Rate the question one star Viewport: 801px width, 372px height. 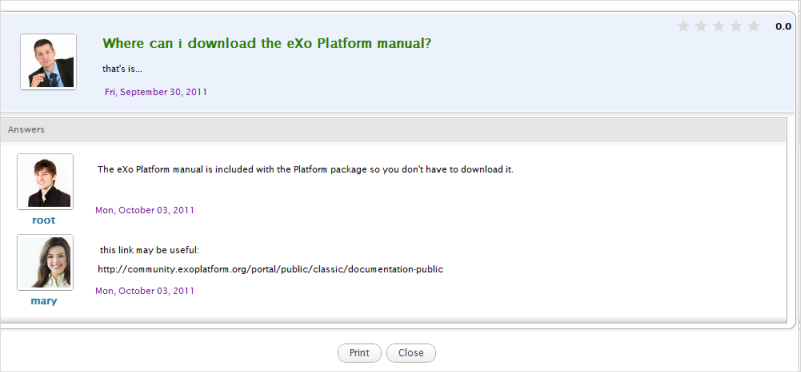coord(683,26)
